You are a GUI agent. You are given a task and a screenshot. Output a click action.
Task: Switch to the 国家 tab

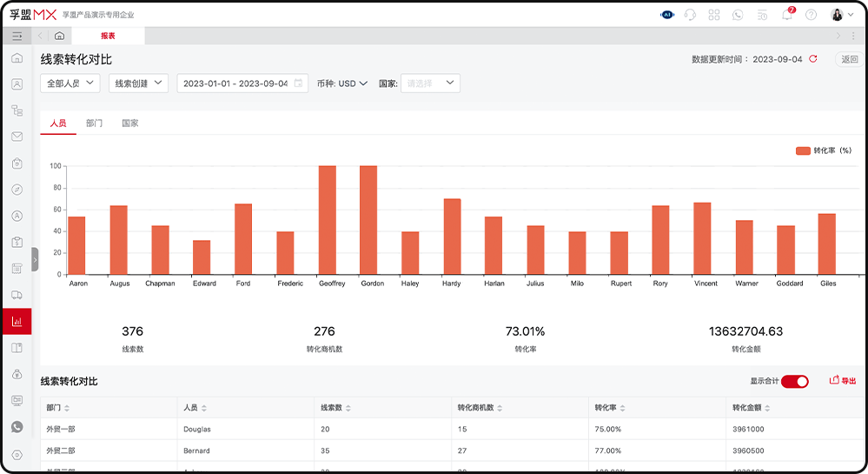tap(129, 124)
